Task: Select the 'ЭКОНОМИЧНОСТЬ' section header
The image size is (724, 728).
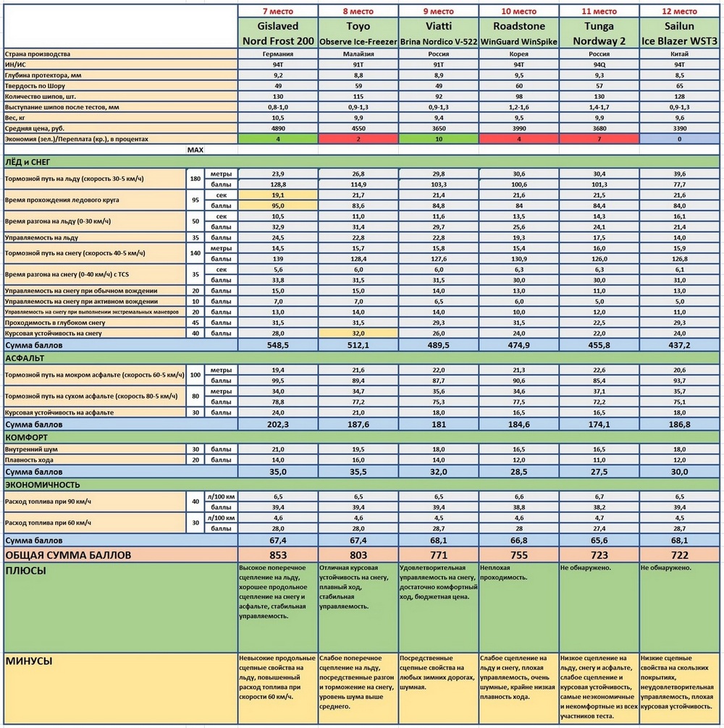Action: pyautogui.click(x=362, y=485)
